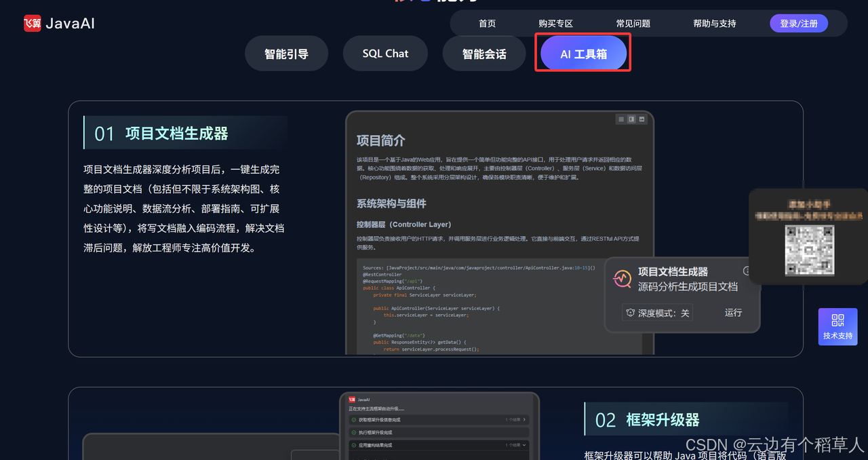Switch to the 智能引导 tab
Screen dimensions: 868x460
tap(286, 54)
